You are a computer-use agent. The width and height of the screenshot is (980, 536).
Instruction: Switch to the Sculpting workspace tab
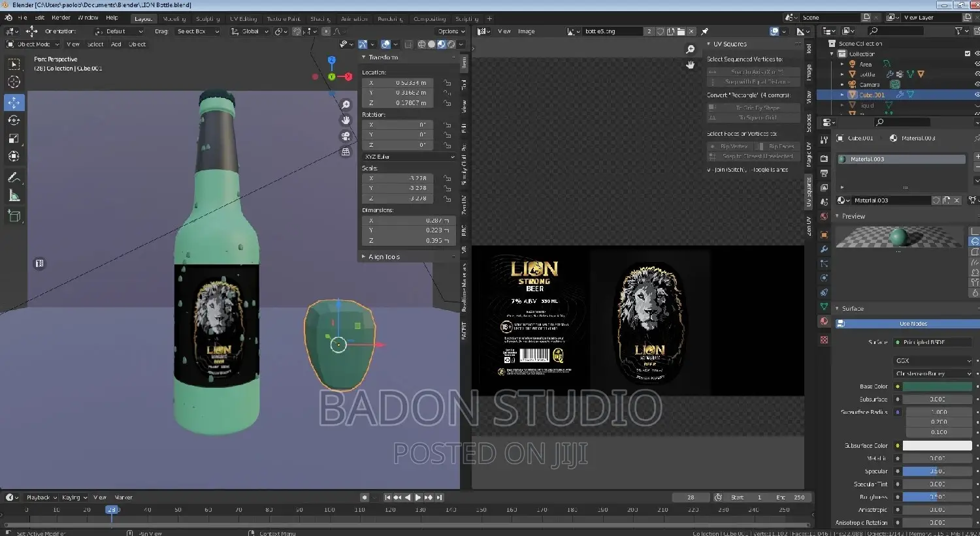coord(208,19)
